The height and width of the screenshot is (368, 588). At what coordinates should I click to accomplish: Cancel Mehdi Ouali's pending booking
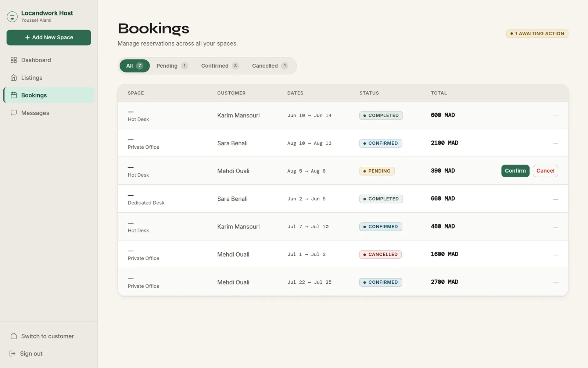545,171
